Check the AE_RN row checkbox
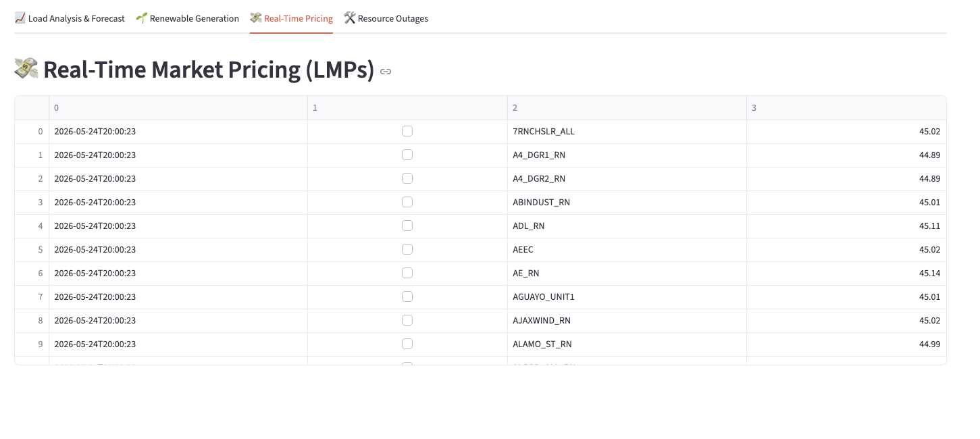Viewport: 980px width, 439px height. (x=407, y=273)
